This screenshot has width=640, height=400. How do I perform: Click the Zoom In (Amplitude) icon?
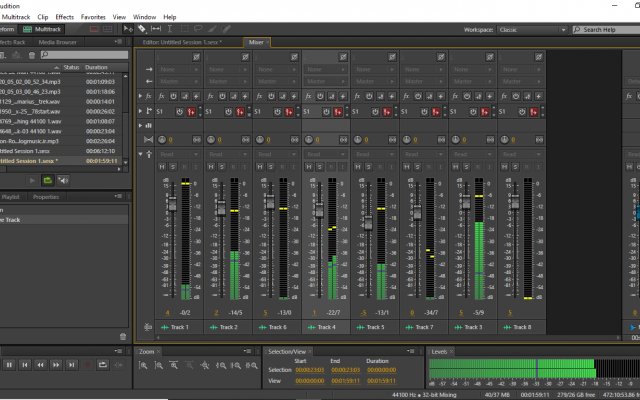143,365
